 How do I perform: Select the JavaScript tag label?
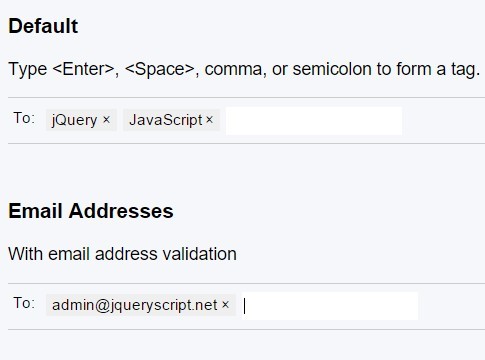(166, 120)
